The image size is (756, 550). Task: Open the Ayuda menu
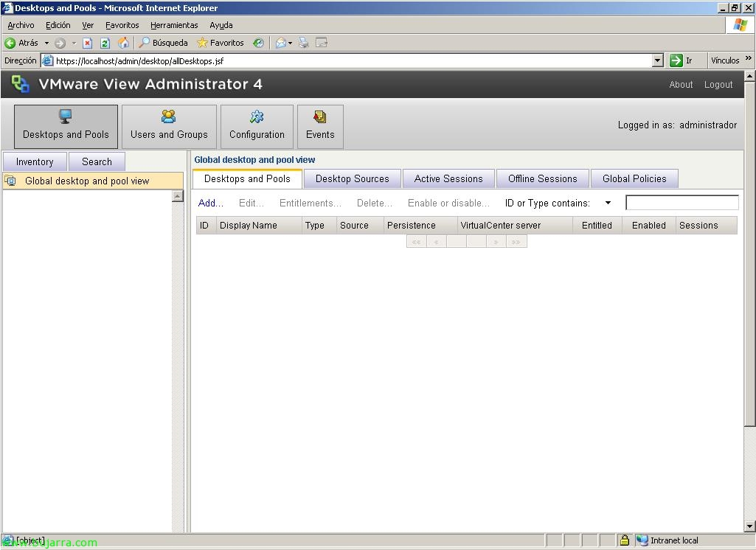tap(221, 25)
